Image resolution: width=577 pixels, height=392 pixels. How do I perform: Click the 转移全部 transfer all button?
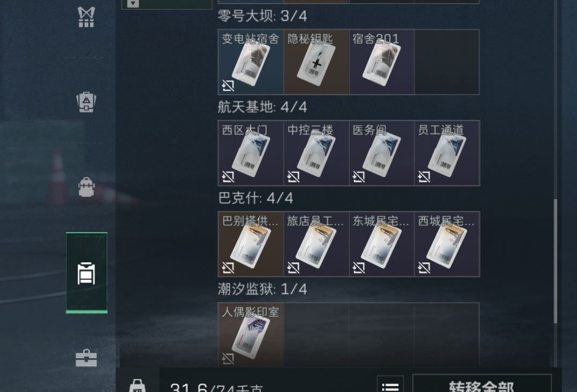pyautogui.click(x=482, y=383)
